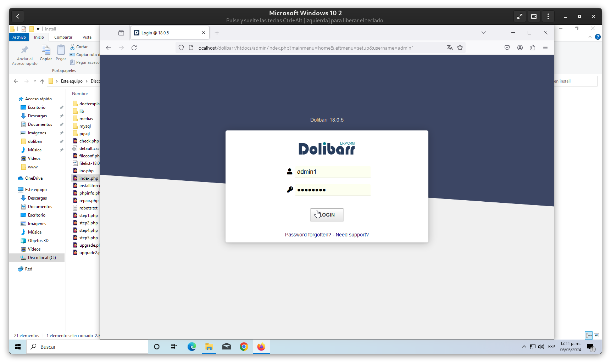Click the tracking protection shield icon
The height and width of the screenshot is (364, 611).
181,48
